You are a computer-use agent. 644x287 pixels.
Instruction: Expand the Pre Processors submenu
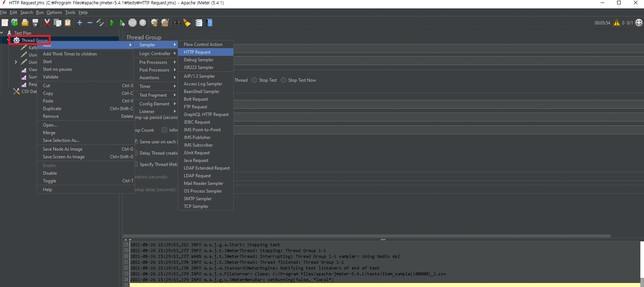[155, 62]
